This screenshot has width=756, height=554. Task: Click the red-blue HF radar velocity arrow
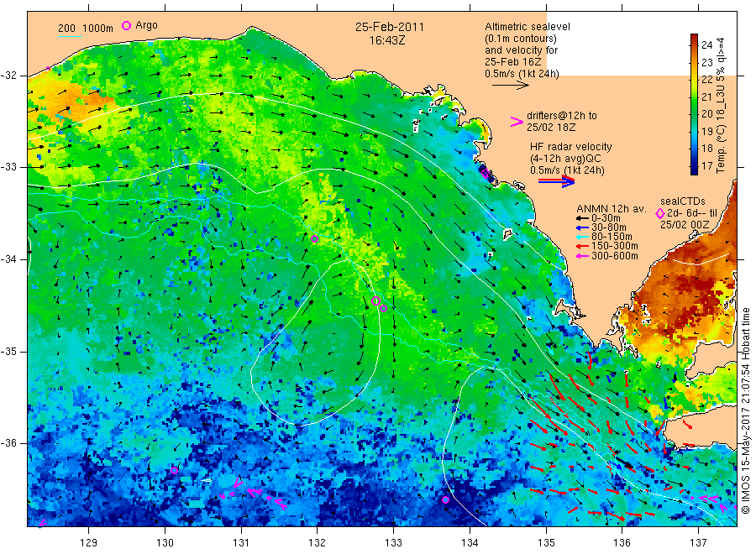(x=556, y=181)
